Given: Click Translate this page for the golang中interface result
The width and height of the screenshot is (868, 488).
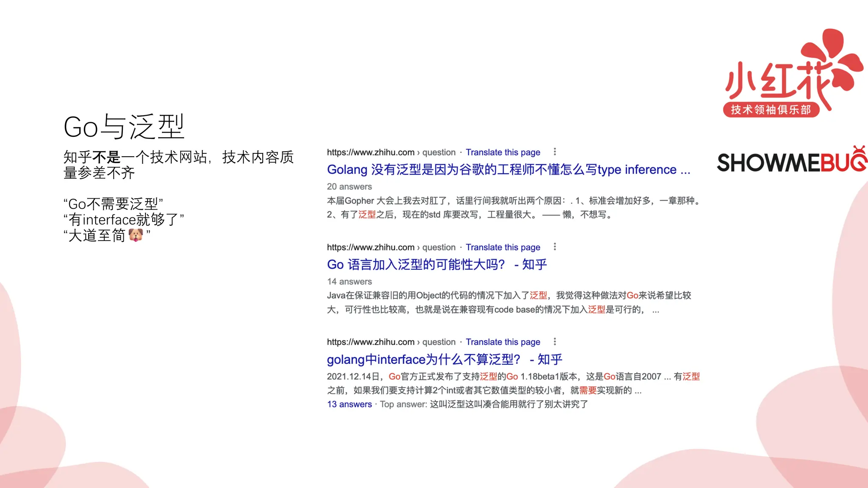Looking at the screenshot, I should [x=503, y=342].
